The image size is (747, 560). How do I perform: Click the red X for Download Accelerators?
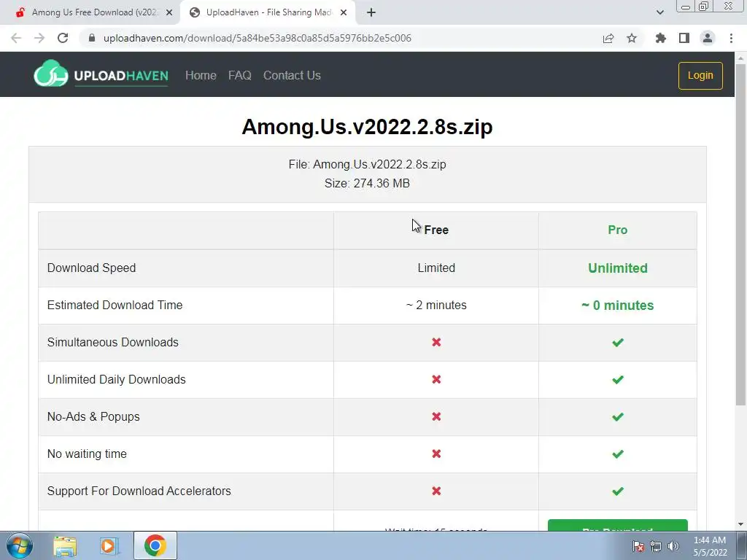click(x=436, y=491)
